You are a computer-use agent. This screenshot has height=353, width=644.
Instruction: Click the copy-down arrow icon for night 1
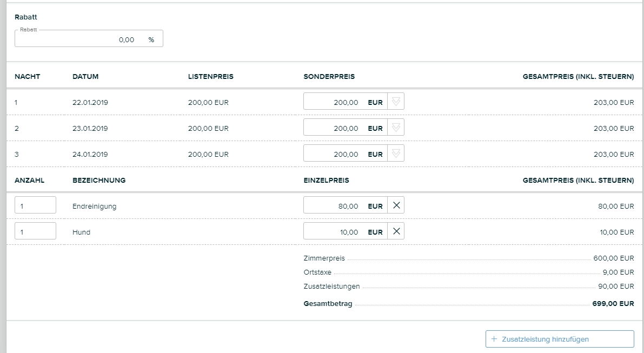(396, 102)
